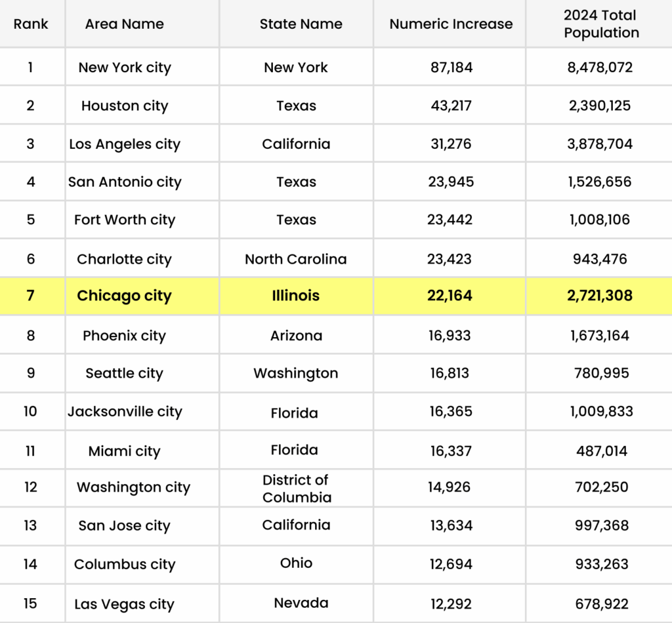Select the rank 15 cell
Viewport: 672px width, 623px height.
pyautogui.click(x=31, y=603)
